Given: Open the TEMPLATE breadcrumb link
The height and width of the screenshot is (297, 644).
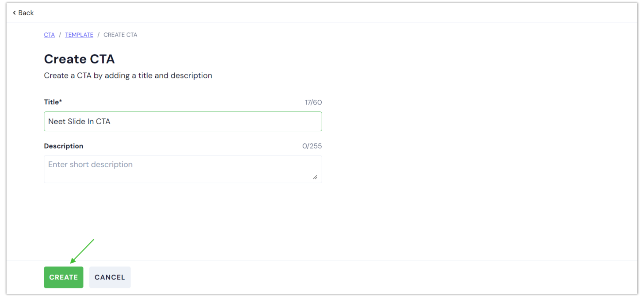Looking at the screenshot, I should pyautogui.click(x=79, y=34).
